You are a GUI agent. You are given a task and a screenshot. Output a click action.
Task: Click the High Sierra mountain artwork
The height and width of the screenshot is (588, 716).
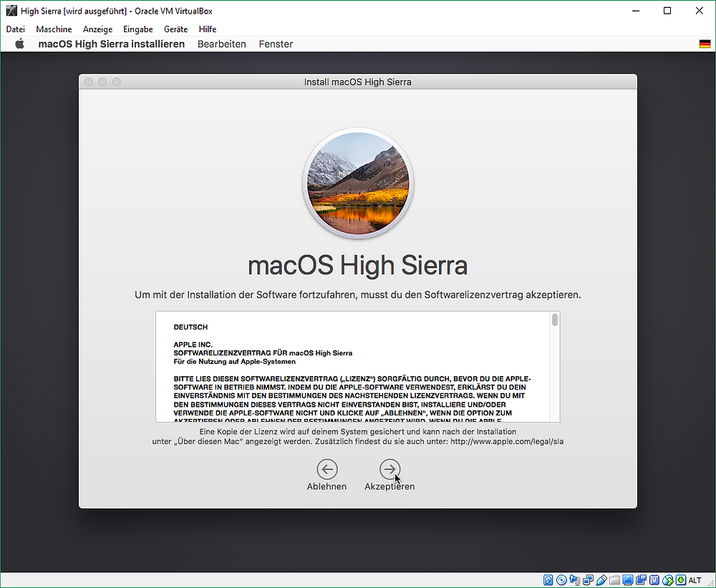pos(358,183)
